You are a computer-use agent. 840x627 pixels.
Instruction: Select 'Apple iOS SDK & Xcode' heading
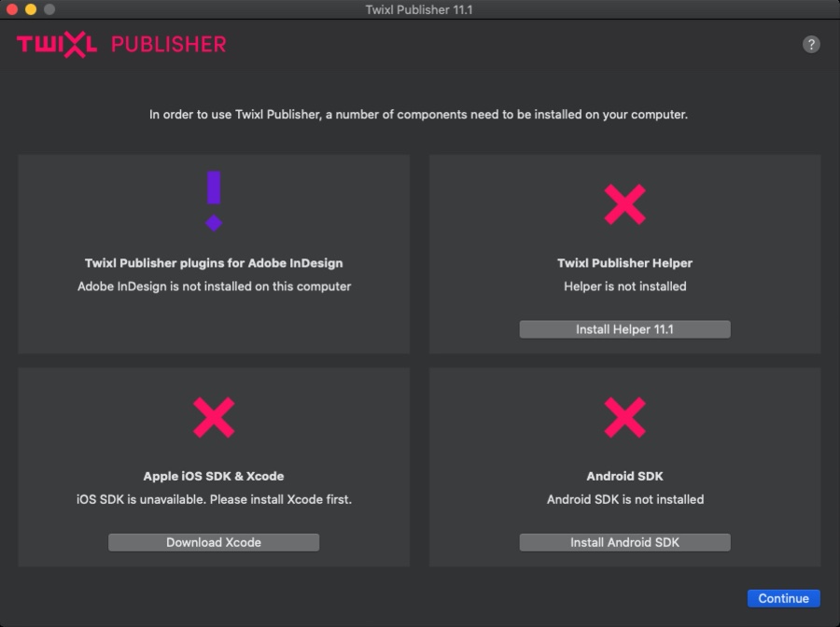(214, 476)
